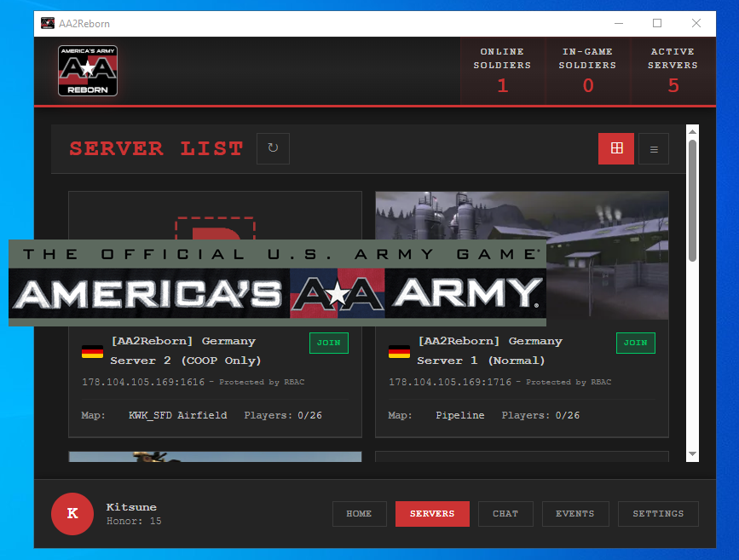Click the KWK_SFD Airfield map name
The width and height of the screenshot is (739, 560).
177,416
